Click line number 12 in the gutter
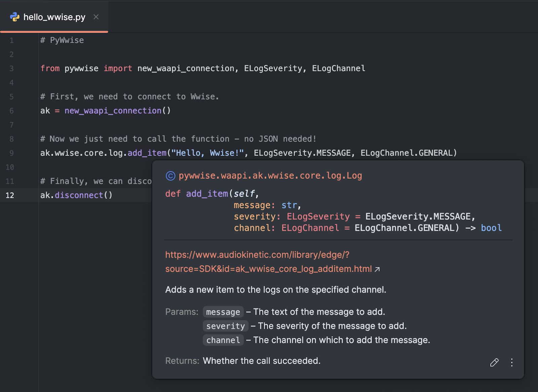 (x=10, y=195)
